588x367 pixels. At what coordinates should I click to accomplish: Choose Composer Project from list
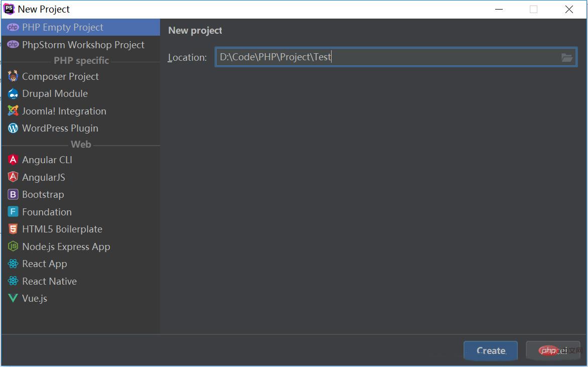click(x=81, y=76)
